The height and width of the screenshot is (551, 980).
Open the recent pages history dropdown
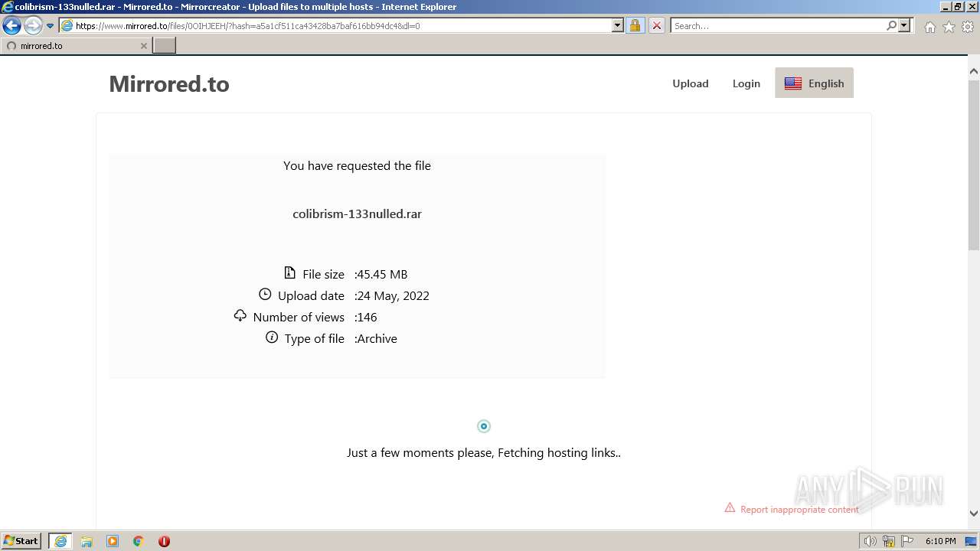point(51,26)
